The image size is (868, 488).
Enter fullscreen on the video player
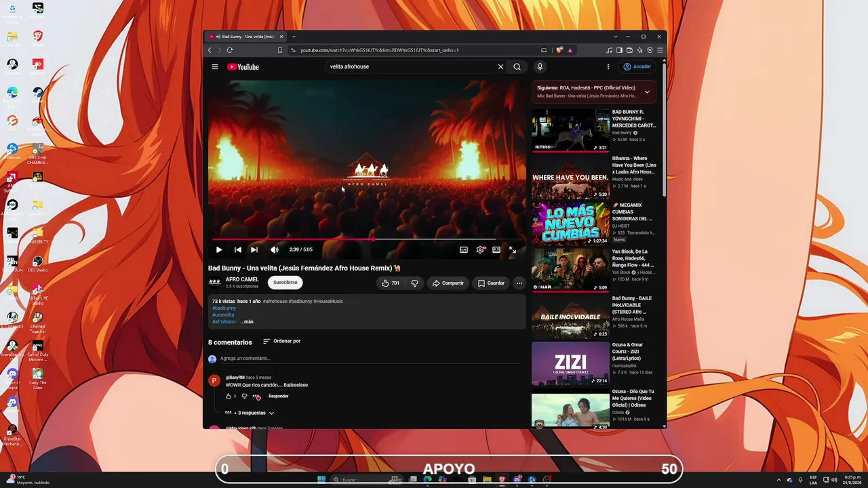[513, 249]
